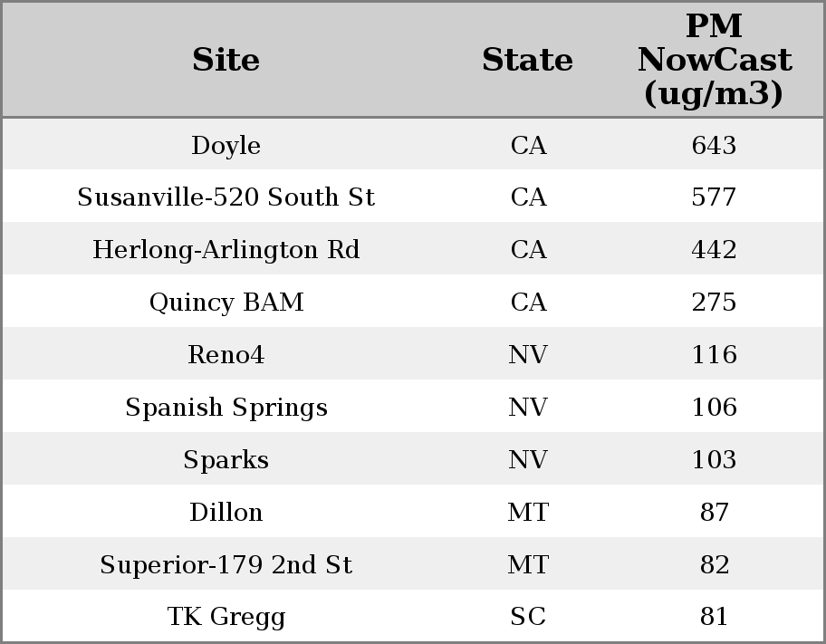
Task: Select the 116 reading for Reno4
Action: coord(714,355)
